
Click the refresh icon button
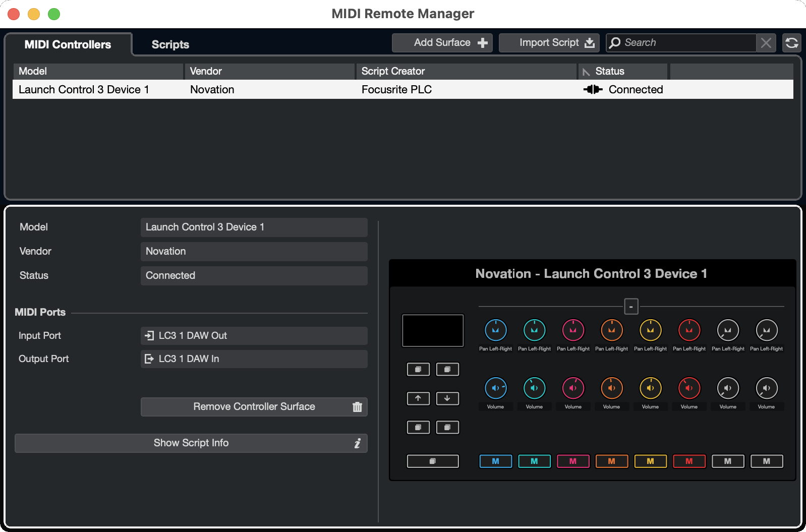792,43
